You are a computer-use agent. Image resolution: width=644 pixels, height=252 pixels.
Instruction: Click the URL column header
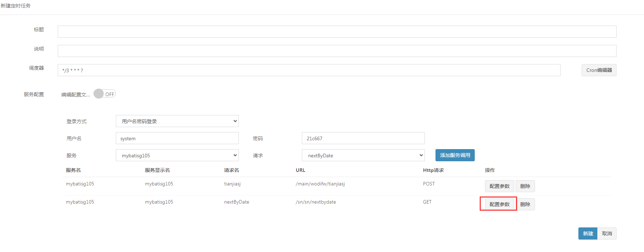[x=300, y=170]
